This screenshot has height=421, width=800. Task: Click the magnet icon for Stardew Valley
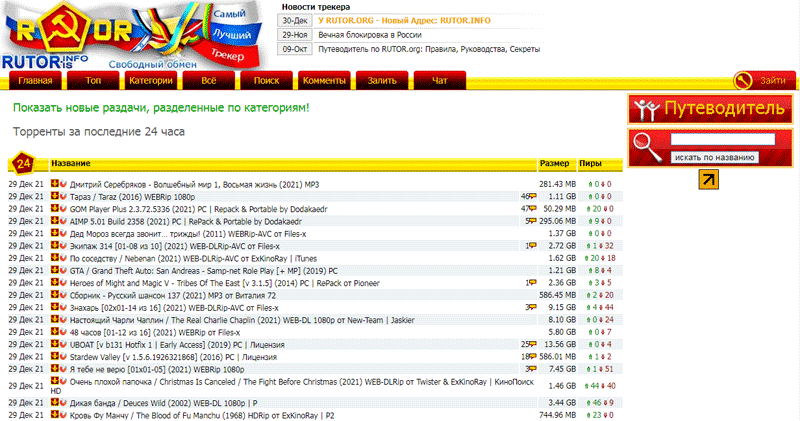coord(61,355)
